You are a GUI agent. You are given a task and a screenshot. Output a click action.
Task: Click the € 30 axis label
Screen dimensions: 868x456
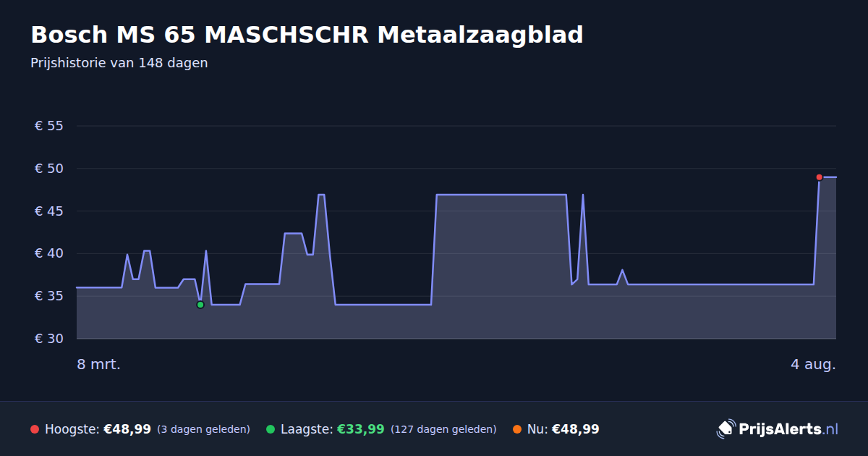[x=49, y=339]
